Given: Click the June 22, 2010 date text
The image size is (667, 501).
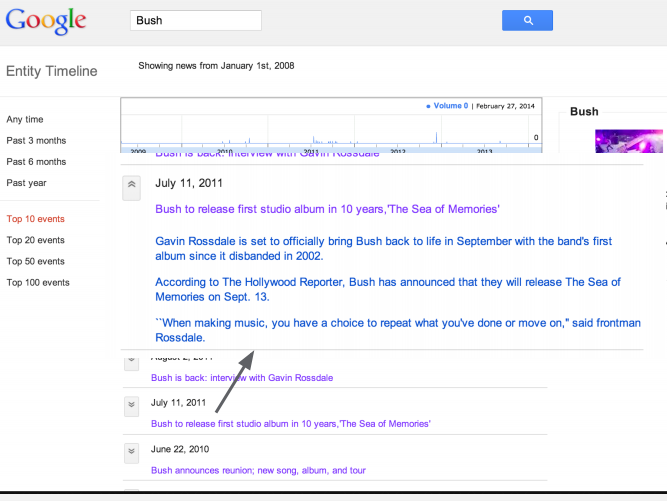Looking at the screenshot, I should (x=180, y=449).
